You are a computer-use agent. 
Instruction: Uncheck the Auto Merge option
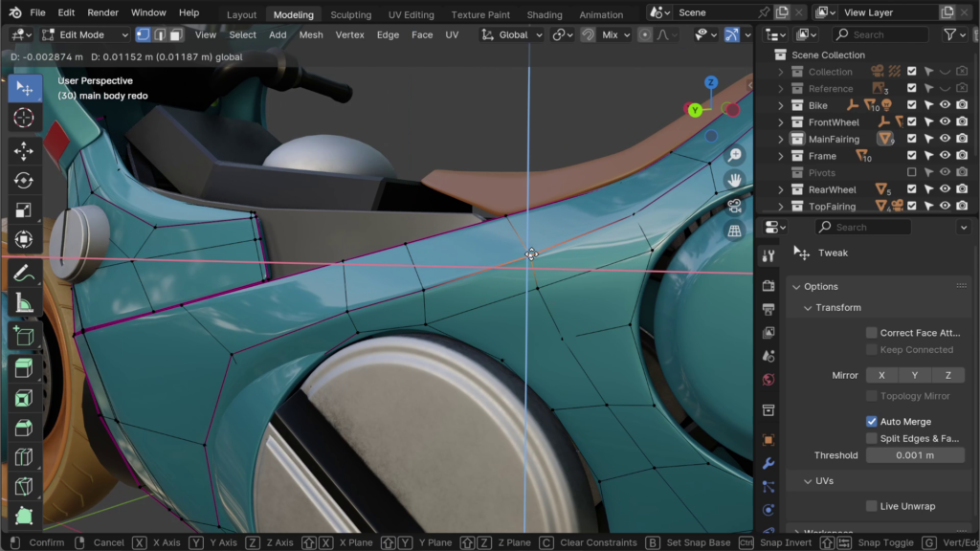[x=871, y=422]
